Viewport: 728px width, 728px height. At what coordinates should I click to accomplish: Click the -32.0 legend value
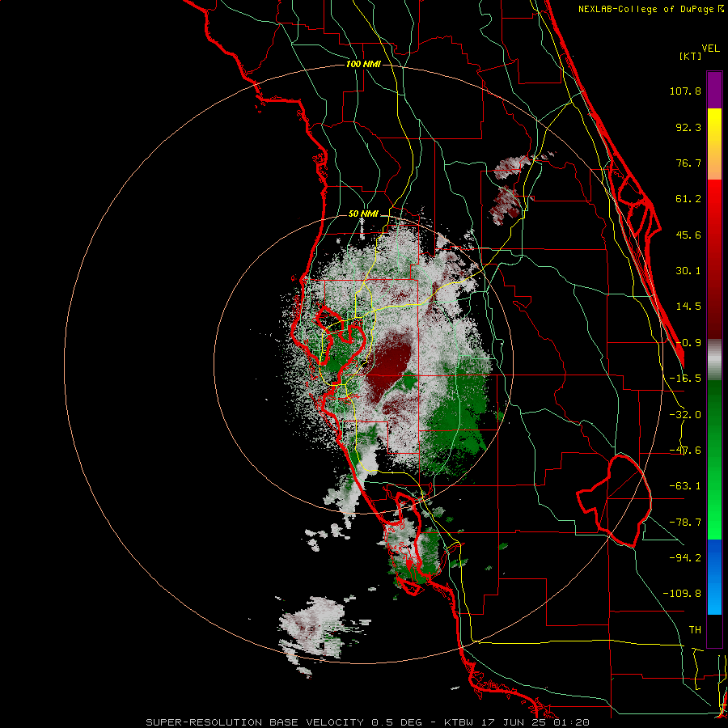point(685,415)
